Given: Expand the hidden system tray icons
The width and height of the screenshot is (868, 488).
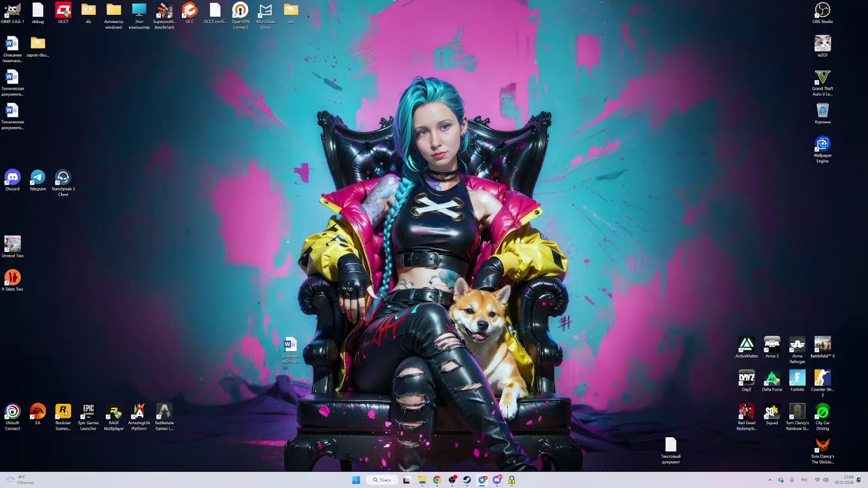Looking at the screenshot, I should [x=770, y=480].
